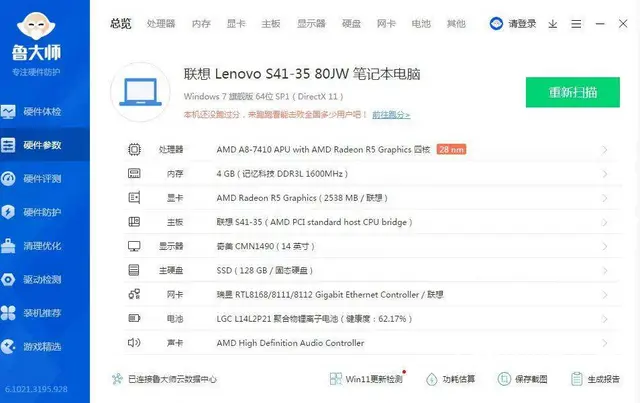Click the 鲁大师 mascot logo
The width and height of the screenshot is (640, 403).
click(36, 26)
